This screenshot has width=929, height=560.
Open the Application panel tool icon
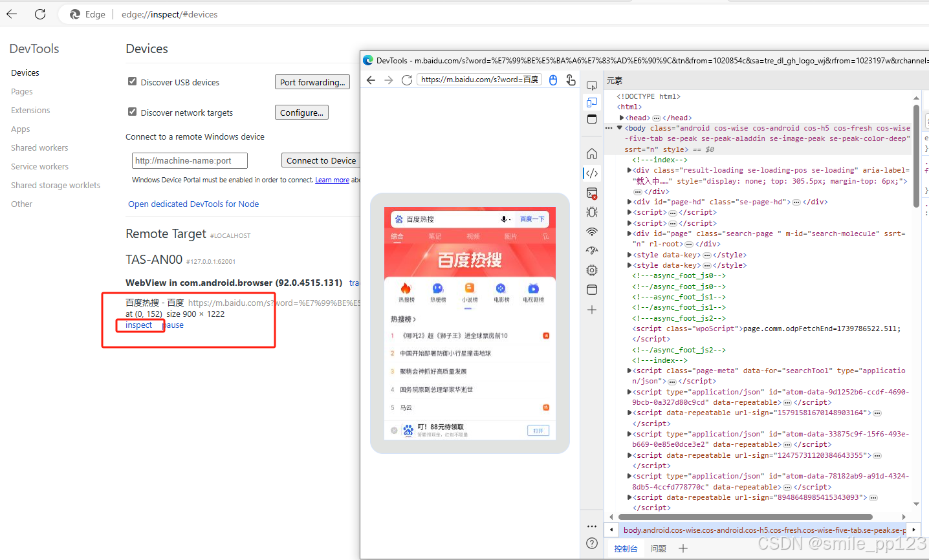coord(592,290)
